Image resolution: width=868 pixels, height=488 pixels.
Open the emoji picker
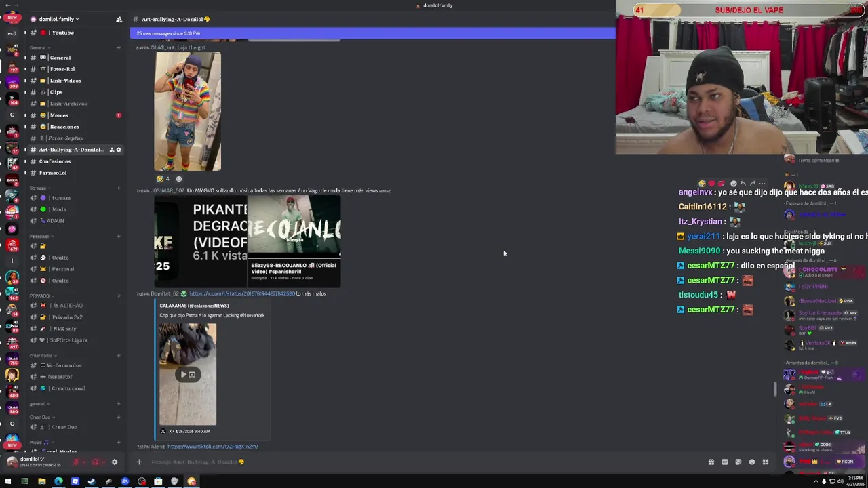[751, 462]
